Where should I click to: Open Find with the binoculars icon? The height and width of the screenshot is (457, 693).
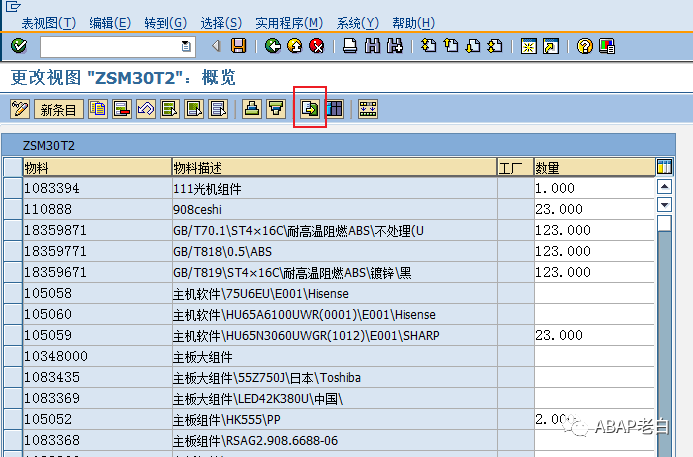click(x=373, y=46)
